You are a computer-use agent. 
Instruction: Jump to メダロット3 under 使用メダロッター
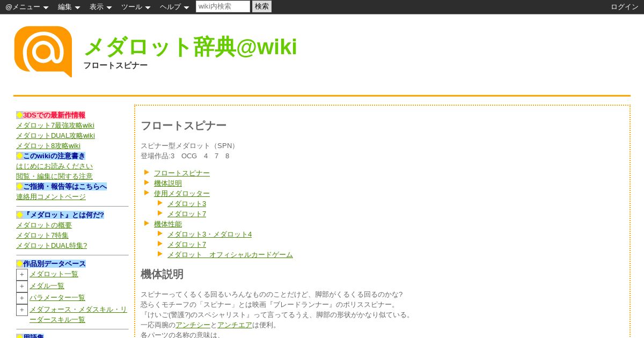187,204
